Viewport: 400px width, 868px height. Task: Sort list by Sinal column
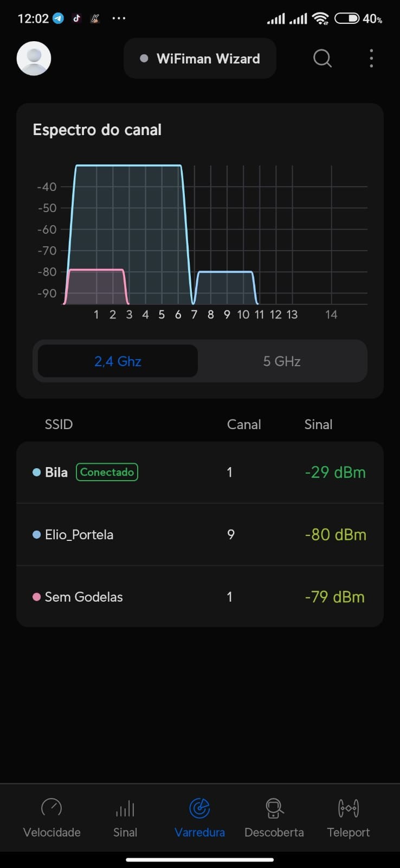coord(318,424)
